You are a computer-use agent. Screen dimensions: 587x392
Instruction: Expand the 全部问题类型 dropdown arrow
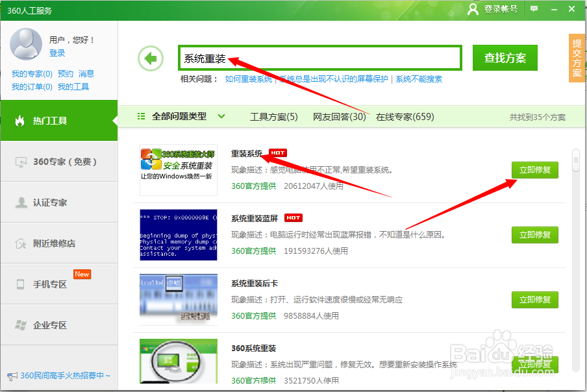pos(221,116)
